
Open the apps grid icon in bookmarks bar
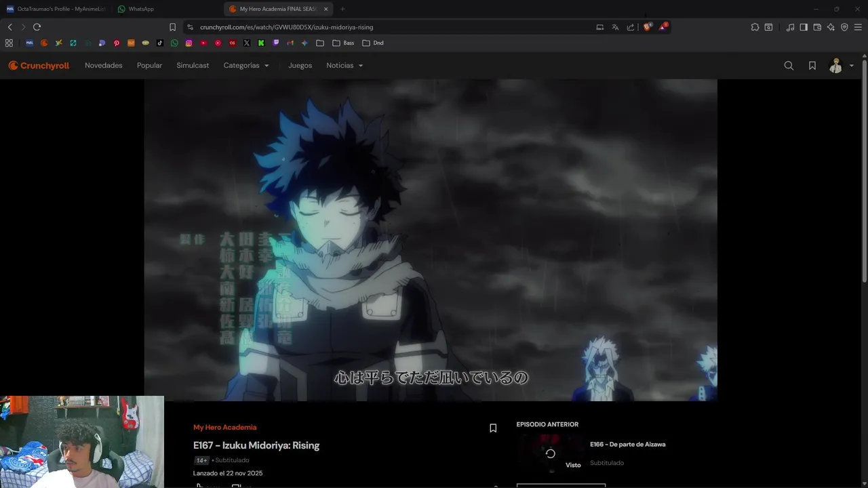pos(9,43)
